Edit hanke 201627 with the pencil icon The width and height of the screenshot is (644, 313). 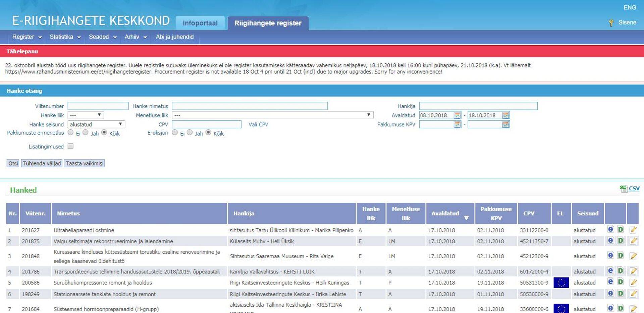tap(633, 230)
